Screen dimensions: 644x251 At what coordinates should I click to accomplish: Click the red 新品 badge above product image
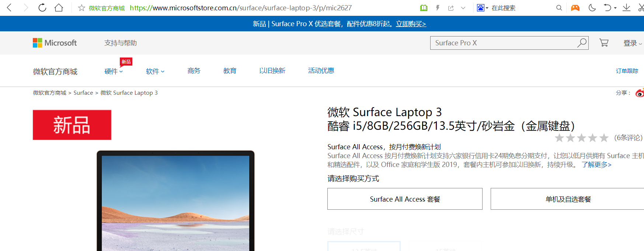[x=72, y=125]
